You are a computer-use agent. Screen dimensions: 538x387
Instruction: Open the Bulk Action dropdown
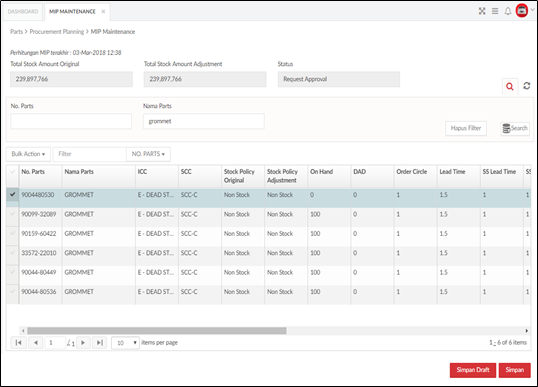click(x=28, y=154)
